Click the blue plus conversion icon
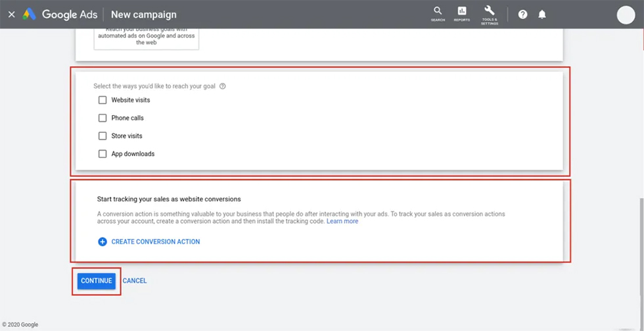This screenshot has height=331, width=644. [x=103, y=242]
